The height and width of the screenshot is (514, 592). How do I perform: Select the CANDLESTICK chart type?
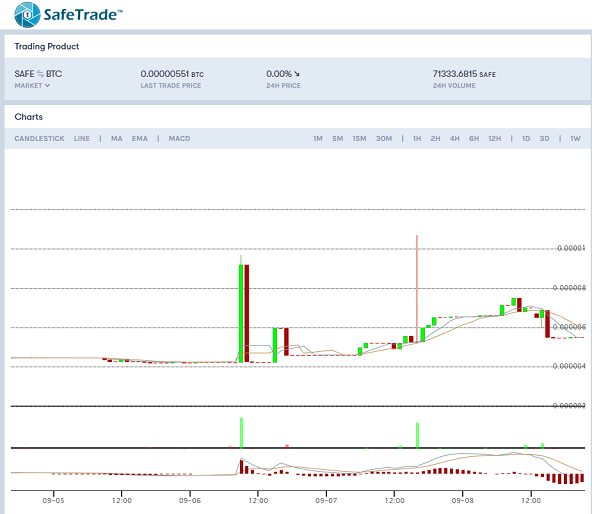39,139
